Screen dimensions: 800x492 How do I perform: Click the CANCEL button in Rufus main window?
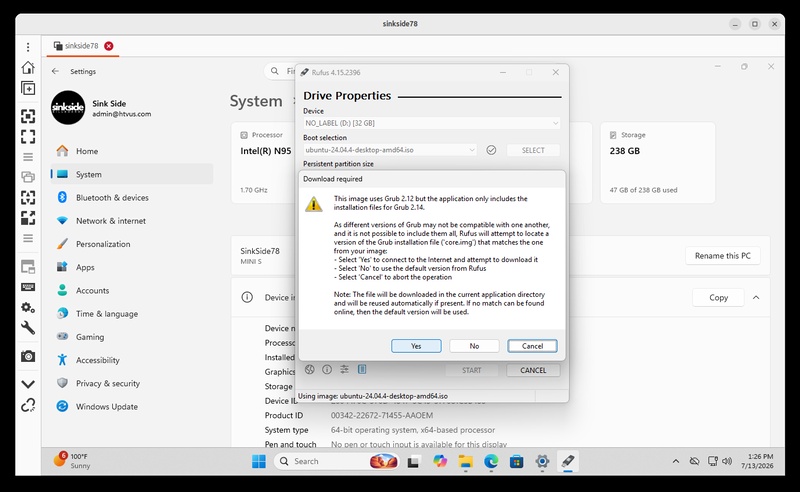(x=533, y=371)
